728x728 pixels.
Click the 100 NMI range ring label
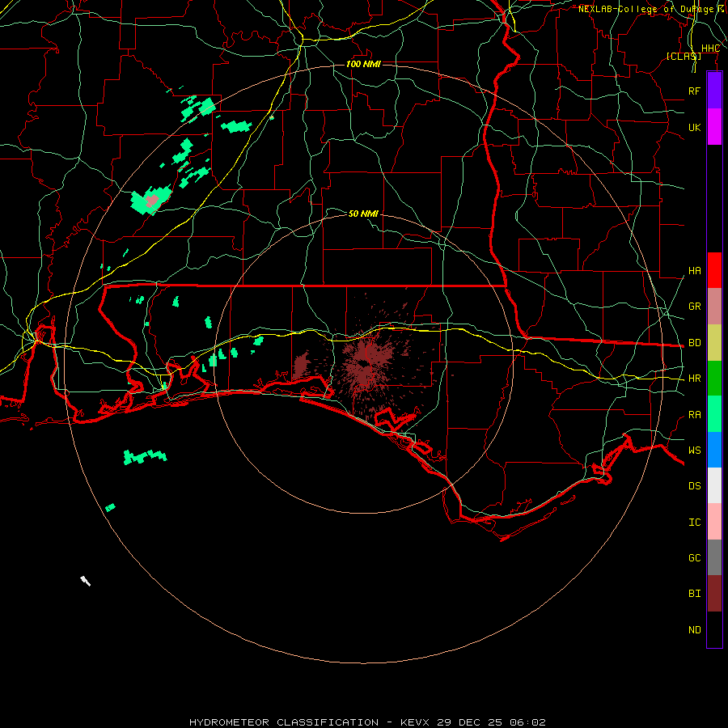363,64
